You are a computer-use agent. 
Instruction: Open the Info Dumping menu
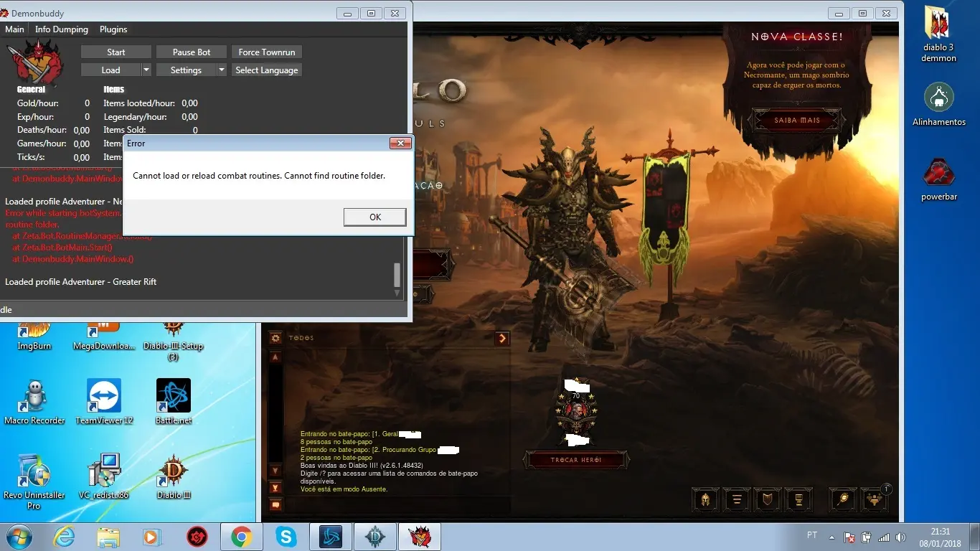click(x=62, y=29)
